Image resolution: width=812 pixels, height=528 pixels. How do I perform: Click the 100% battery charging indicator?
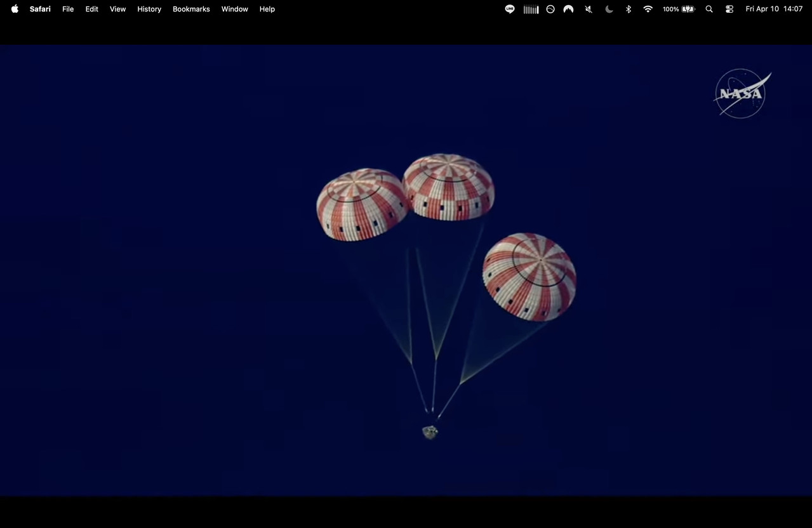(x=679, y=9)
